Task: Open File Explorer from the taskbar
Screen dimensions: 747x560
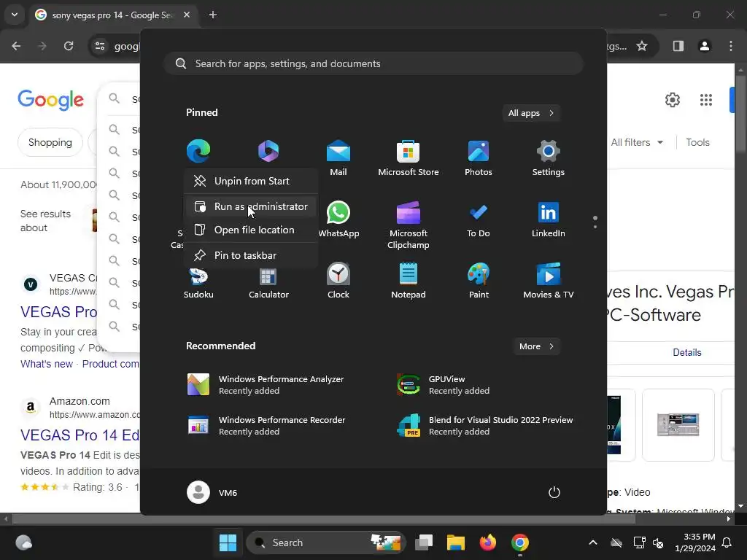Action: (x=455, y=542)
